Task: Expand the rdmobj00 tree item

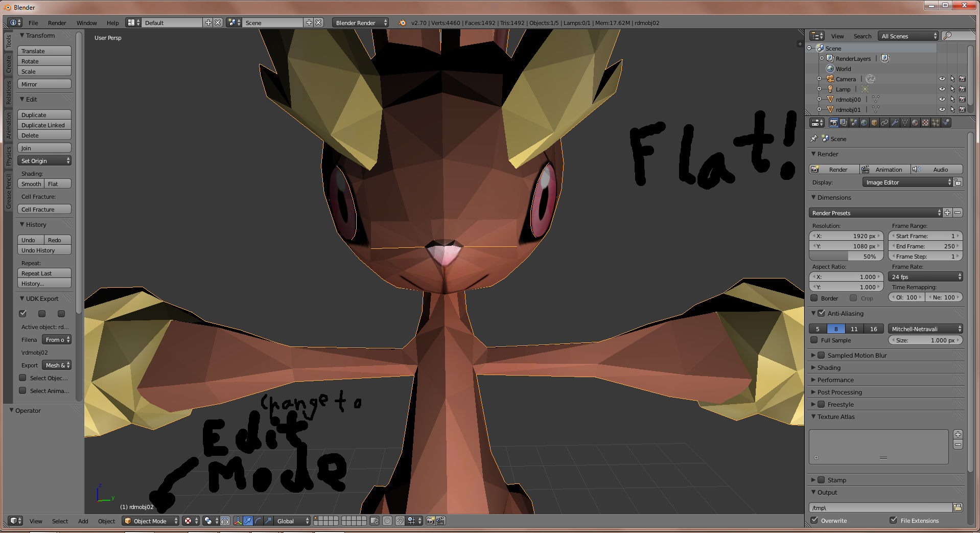Action: (819, 99)
